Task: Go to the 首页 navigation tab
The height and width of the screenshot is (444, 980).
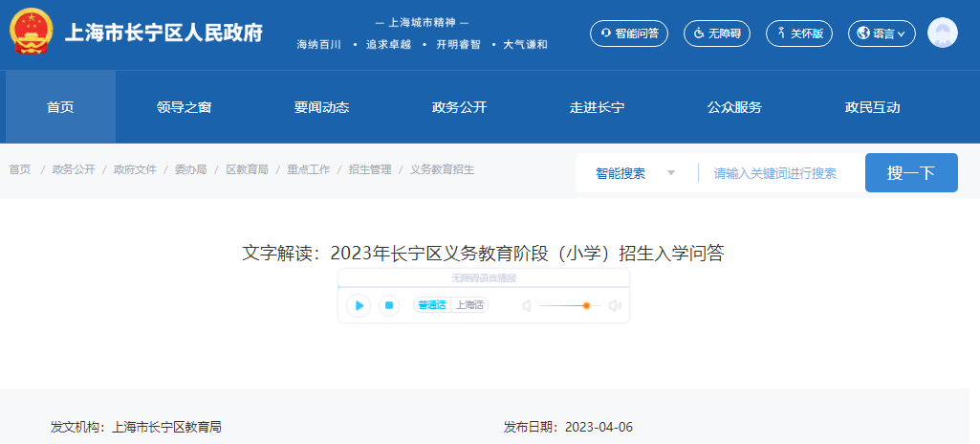Action: click(60, 107)
